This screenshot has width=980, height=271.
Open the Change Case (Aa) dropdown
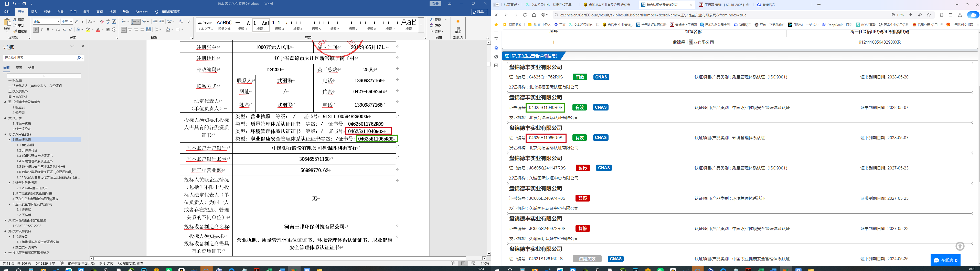point(92,22)
